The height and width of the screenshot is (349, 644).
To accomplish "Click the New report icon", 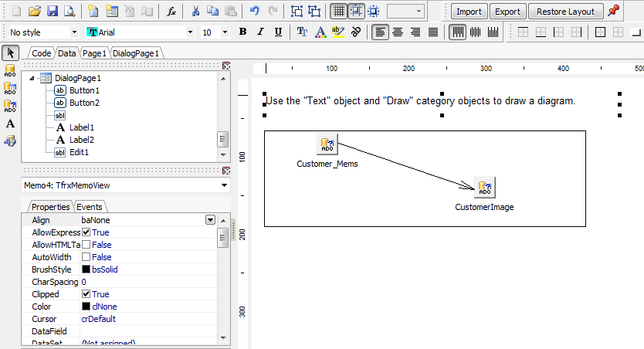I will [x=16, y=11].
